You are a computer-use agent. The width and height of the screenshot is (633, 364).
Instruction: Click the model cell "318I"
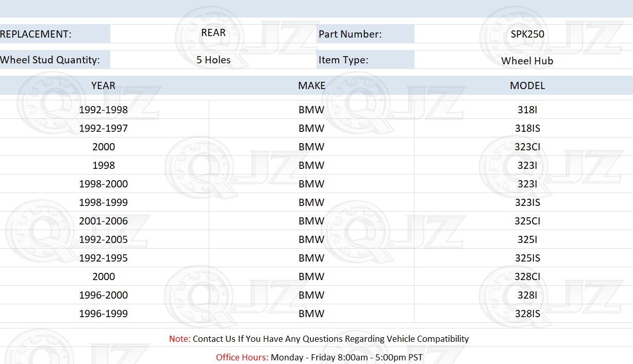(527, 110)
